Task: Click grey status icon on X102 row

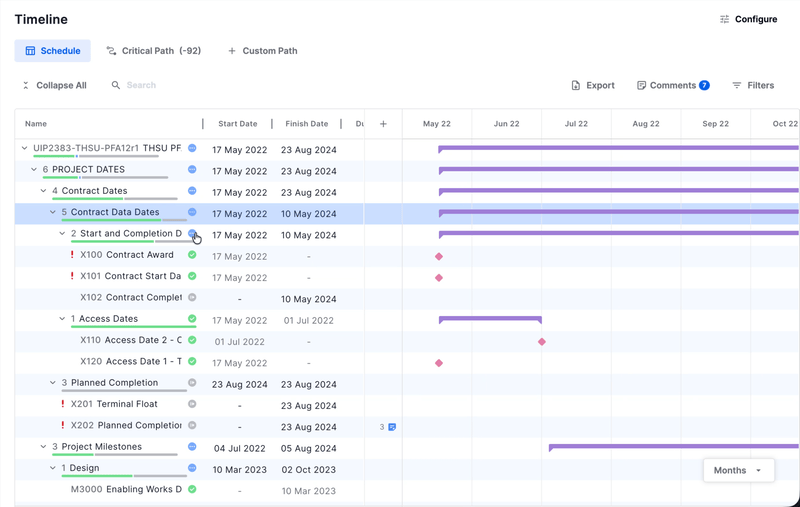Action: 192,297
